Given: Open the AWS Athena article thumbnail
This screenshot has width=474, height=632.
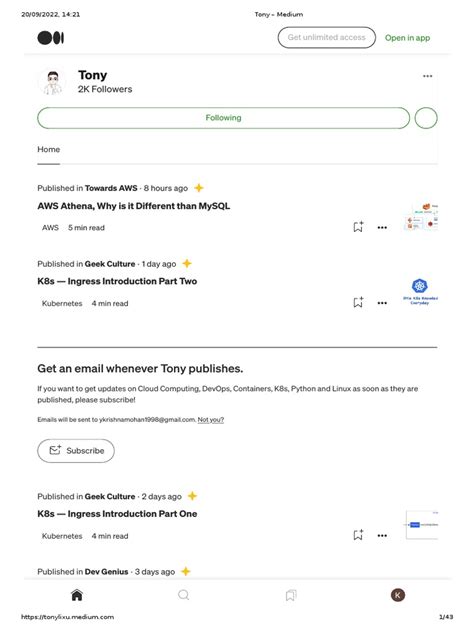Looking at the screenshot, I should pos(421,217).
